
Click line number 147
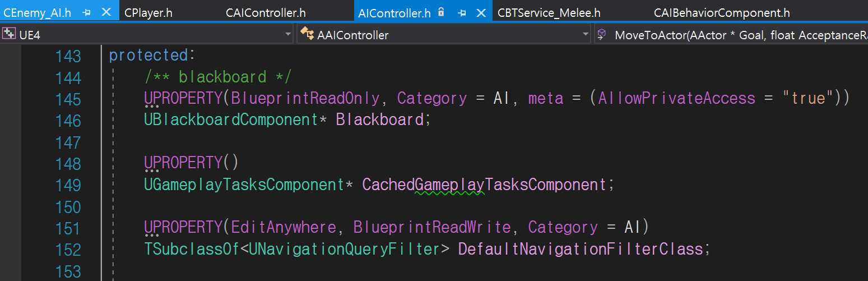68,142
